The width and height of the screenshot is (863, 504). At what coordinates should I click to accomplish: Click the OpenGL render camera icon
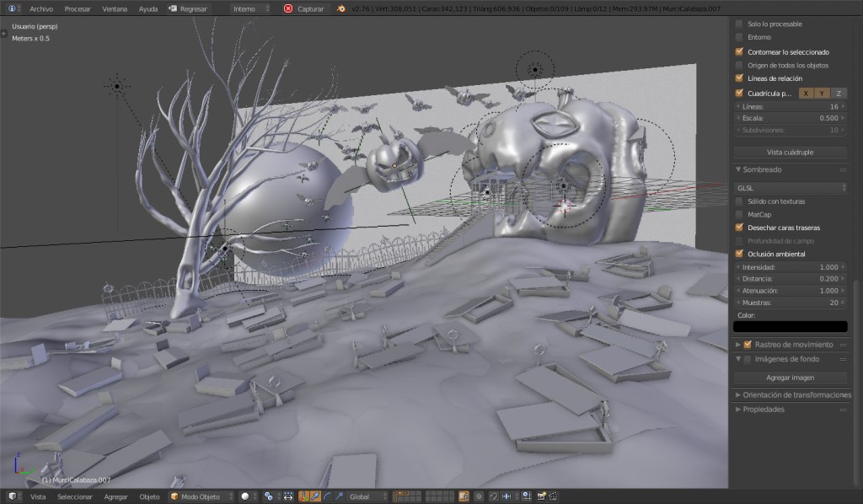click(x=542, y=496)
